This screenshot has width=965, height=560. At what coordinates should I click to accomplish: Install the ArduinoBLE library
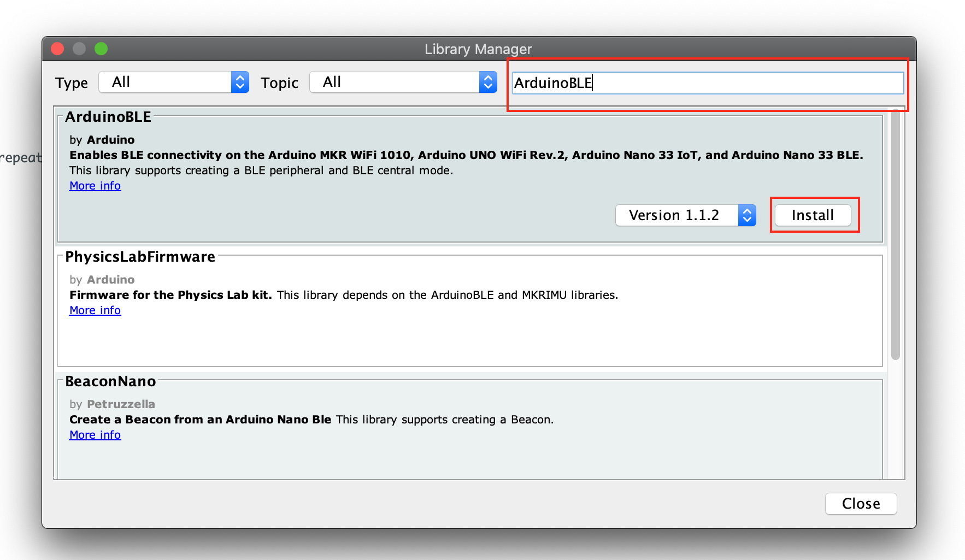[813, 215]
